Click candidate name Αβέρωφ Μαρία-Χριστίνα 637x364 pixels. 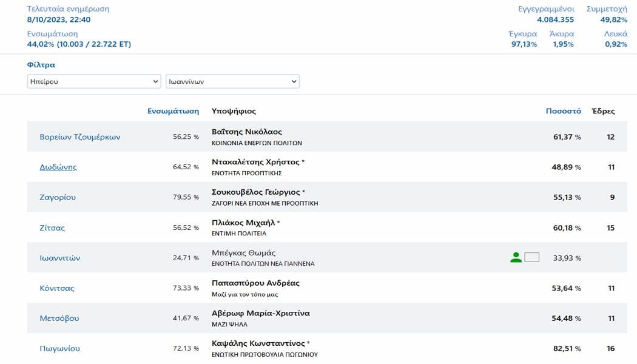[261, 313]
